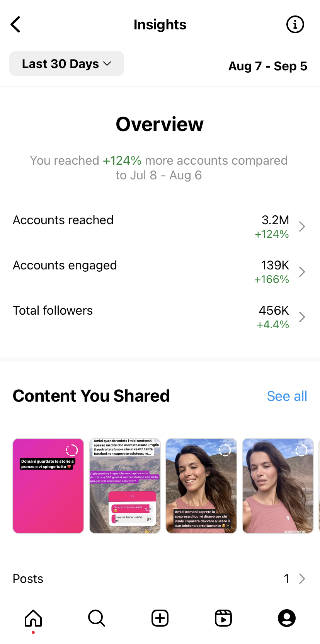Expand Total followers details chevron
The height and width of the screenshot is (644, 320).
(x=302, y=317)
